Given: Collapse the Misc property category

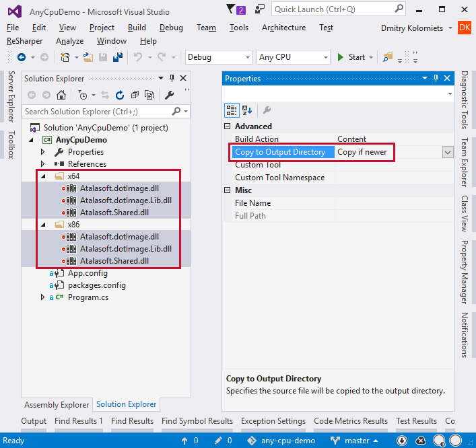Looking at the screenshot, I should 227,190.
